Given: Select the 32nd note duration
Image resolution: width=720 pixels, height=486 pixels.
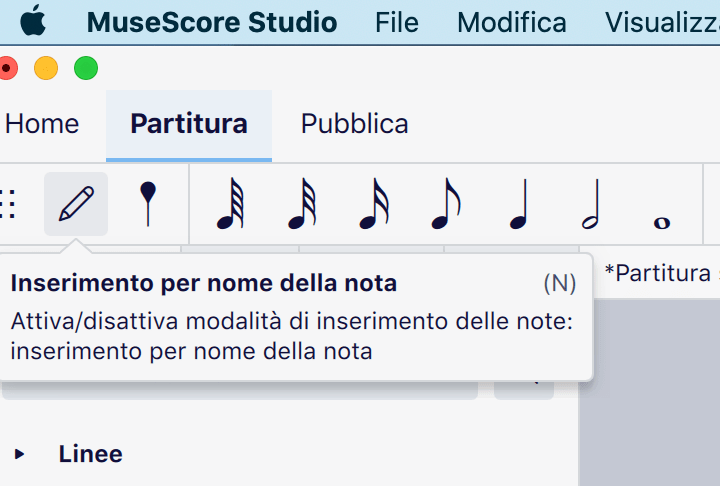Looking at the screenshot, I should 302,204.
